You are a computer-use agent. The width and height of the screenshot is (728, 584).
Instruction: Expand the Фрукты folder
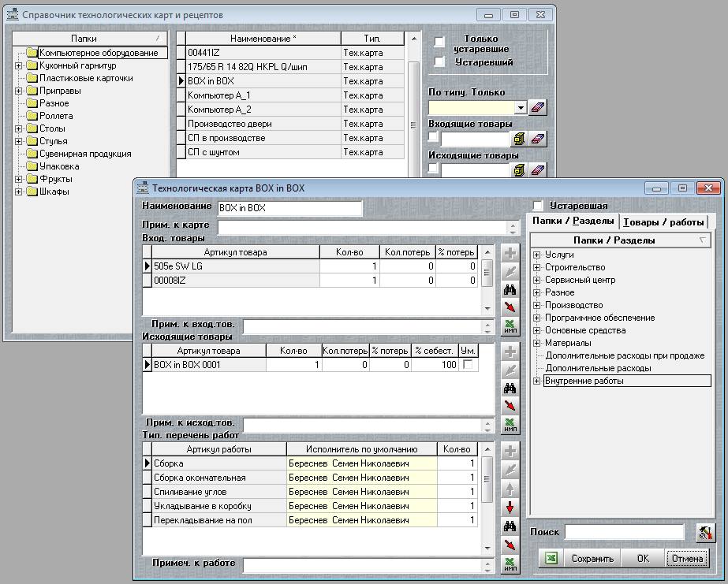pos(19,179)
